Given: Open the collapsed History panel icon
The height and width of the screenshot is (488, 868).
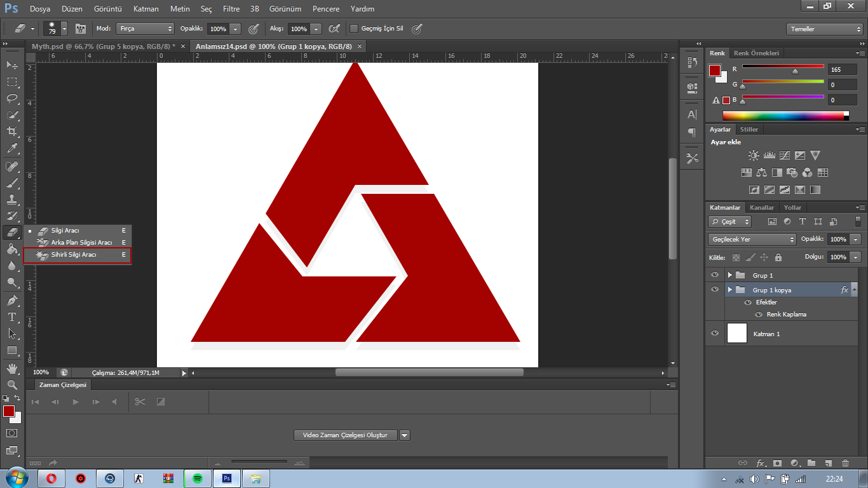Looking at the screenshot, I should (692, 63).
